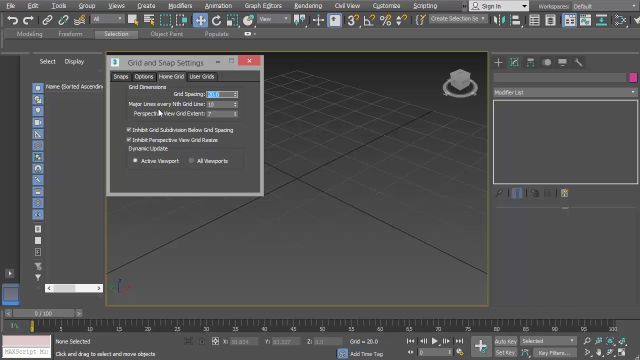Open Display menu in Scene Explorer
Image resolution: width=640 pixels, height=360 pixels.
74,61
